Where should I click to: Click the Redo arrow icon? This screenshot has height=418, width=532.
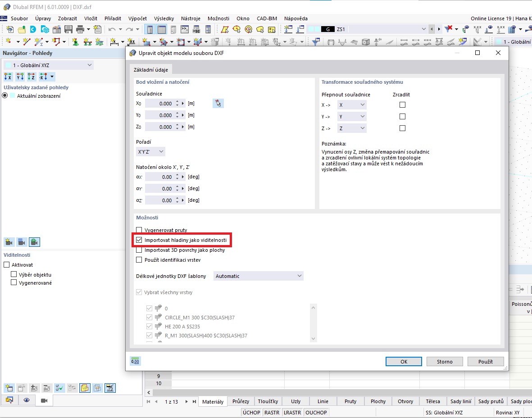click(x=129, y=29)
